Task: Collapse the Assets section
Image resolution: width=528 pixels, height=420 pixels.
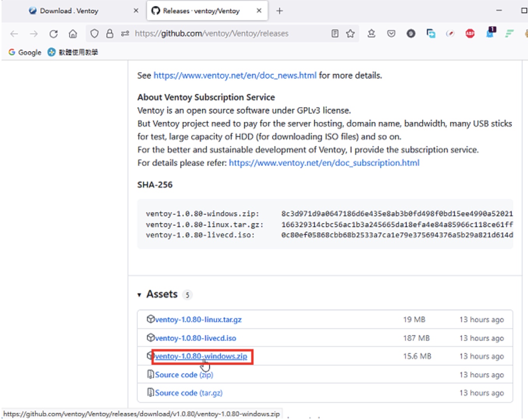Action: pos(139,295)
